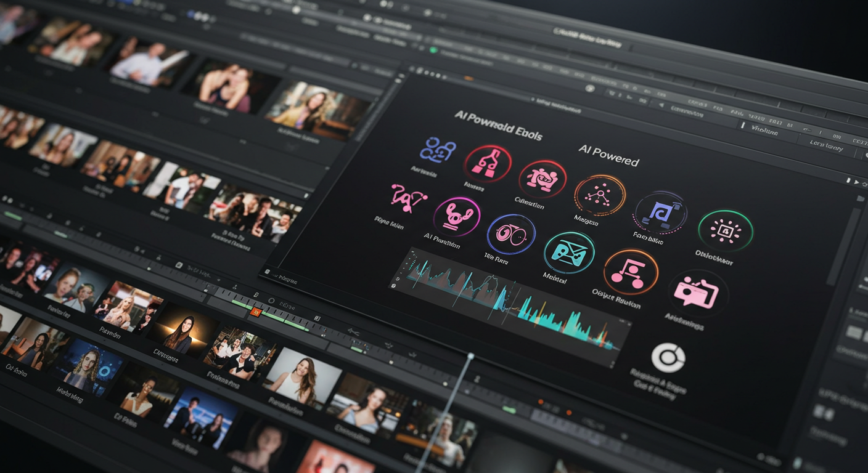Viewport: 868px width, 473px height.
Task: Click the orange marker on the timeline
Action: point(255,312)
